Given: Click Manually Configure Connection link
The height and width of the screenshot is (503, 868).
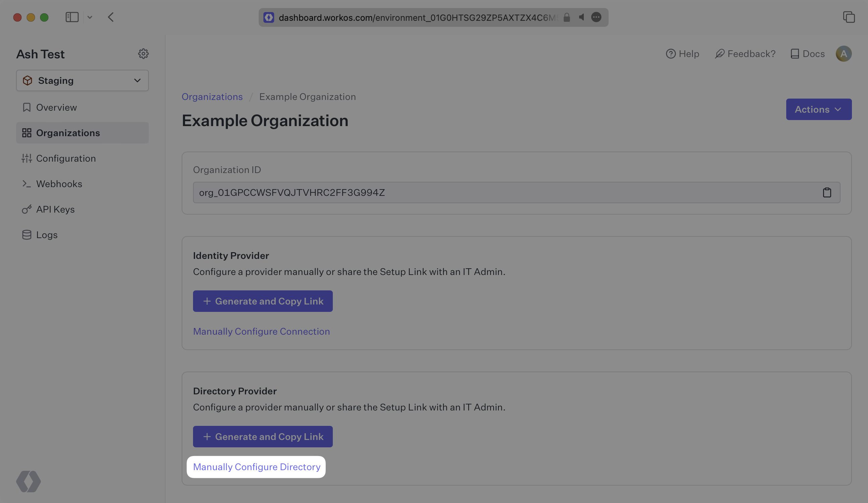Looking at the screenshot, I should [261, 331].
